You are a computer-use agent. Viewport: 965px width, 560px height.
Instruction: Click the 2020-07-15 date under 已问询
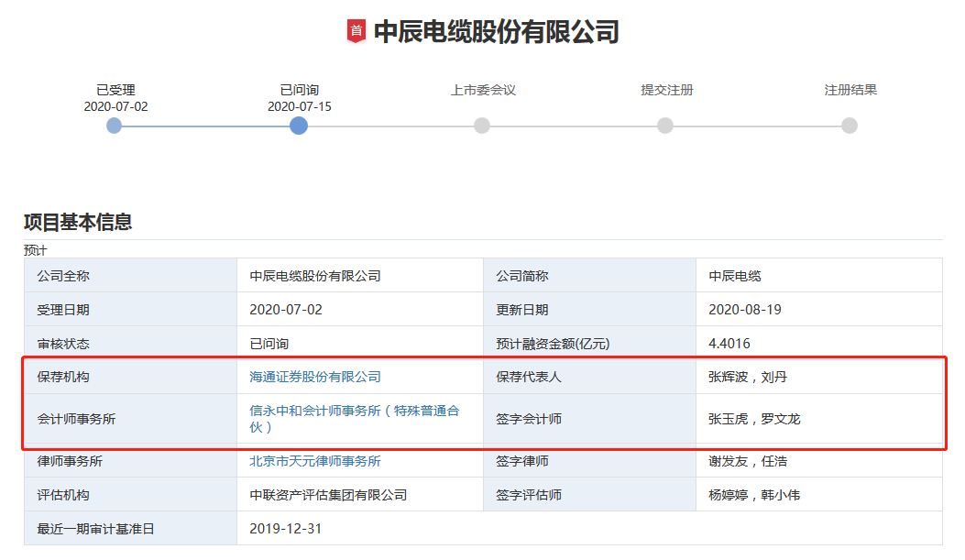tap(299, 106)
